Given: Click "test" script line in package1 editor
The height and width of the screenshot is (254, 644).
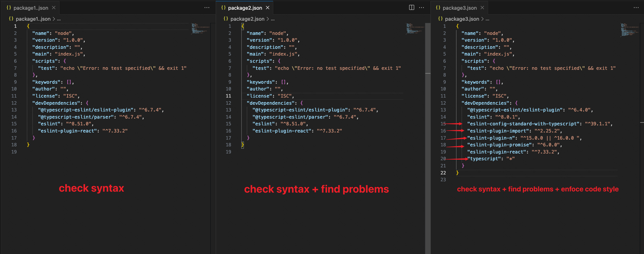Looking at the screenshot, I should [x=112, y=68].
